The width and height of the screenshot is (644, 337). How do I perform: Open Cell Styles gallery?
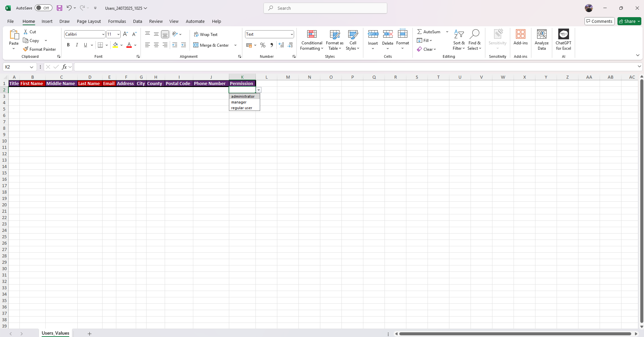pos(353,40)
